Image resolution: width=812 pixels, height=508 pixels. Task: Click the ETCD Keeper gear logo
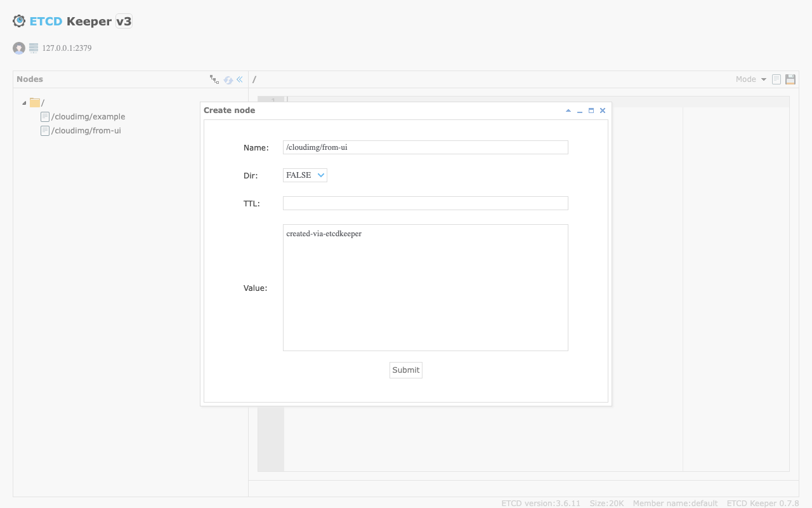pos(20,21)
